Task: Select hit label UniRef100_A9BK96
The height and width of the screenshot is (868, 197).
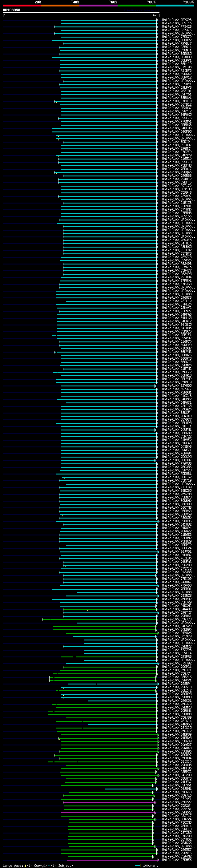Action: 177,521
